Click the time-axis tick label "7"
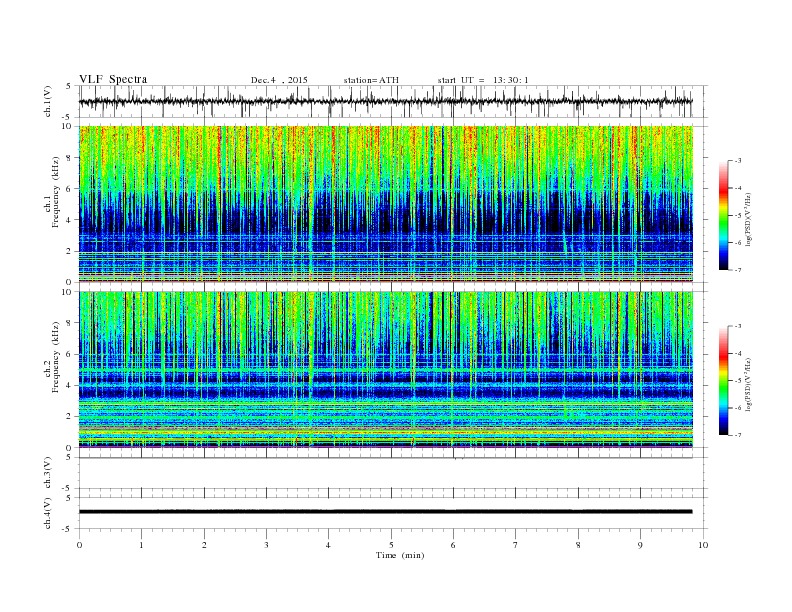Image resolution: width=792 pixels, height=612 pixels. (516, 545)
